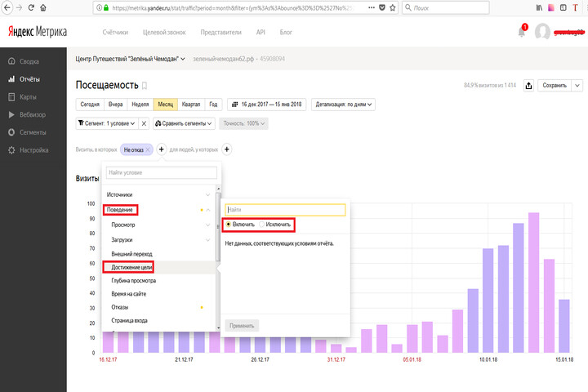Remove the segment with the X icon

pos(144,123)
